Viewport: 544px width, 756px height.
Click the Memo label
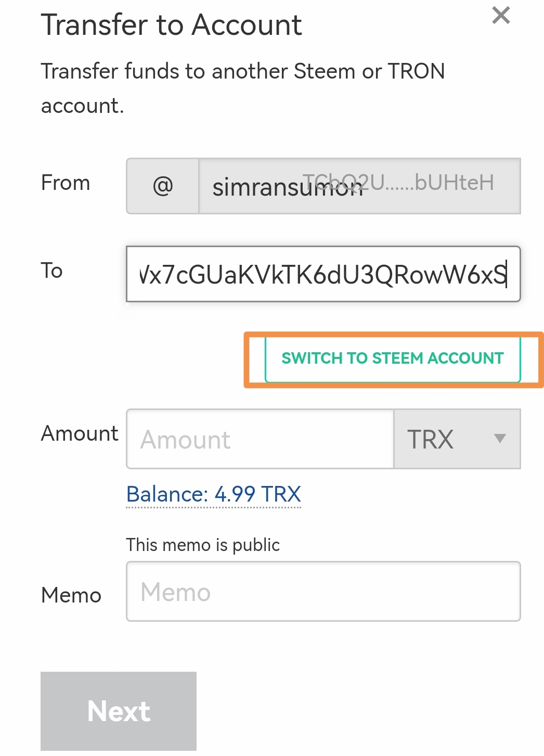71,595
